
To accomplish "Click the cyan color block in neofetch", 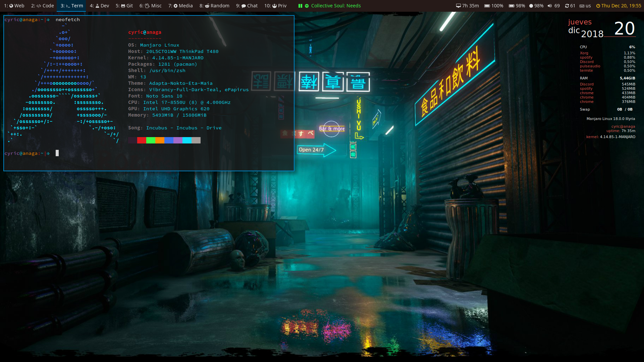I will click(187, 140).
